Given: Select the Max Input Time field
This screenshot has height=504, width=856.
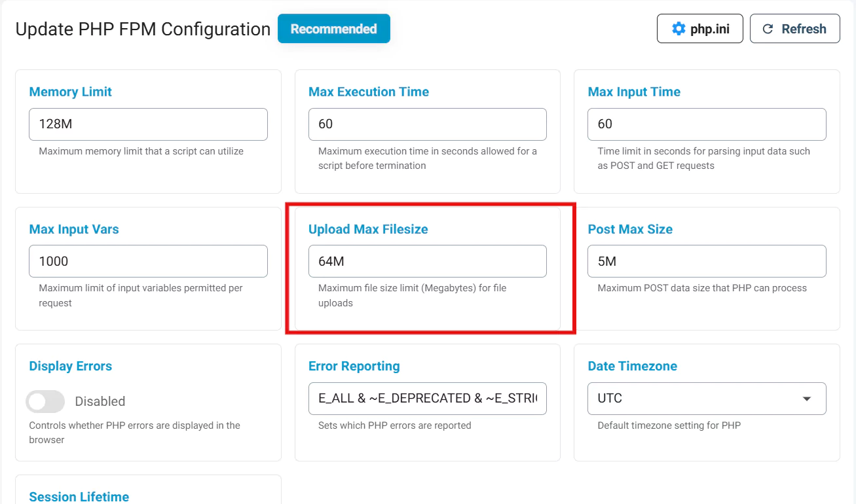Looking at the screenshot, I should coord(707,124).
